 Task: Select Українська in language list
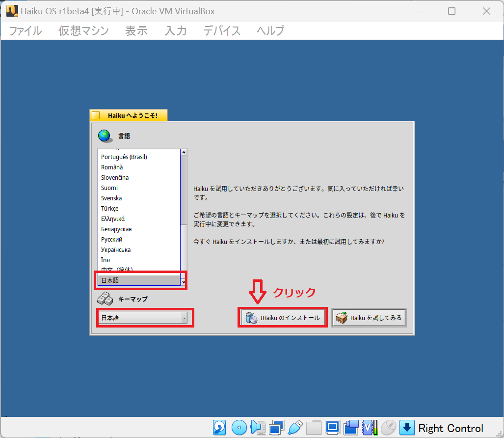[139, 249]
